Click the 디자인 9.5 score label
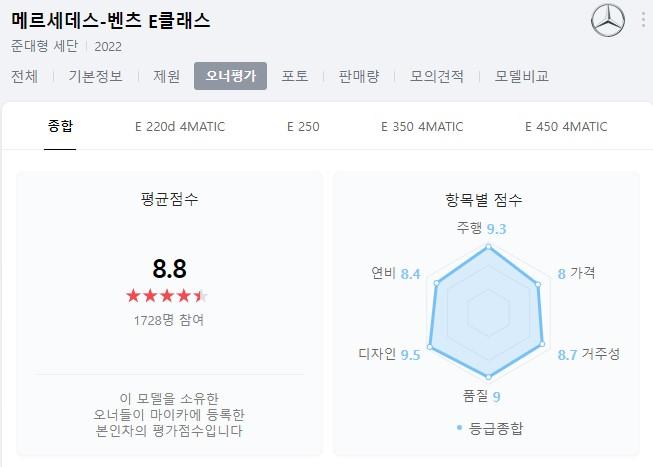 tap(389, 353)
